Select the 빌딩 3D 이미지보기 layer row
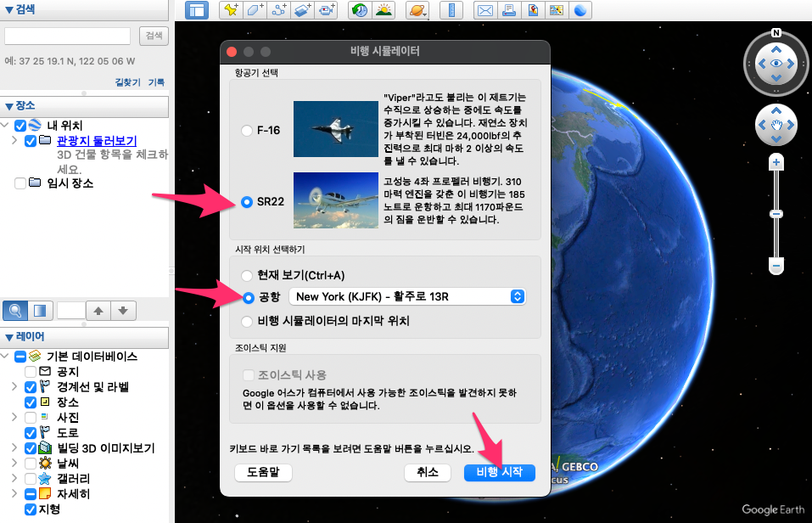Viewport: 812px width, 523px height. 106,447
